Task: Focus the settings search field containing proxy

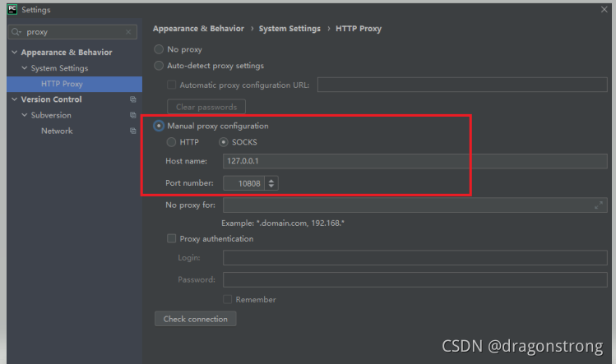Action: [x=72, y=32]
